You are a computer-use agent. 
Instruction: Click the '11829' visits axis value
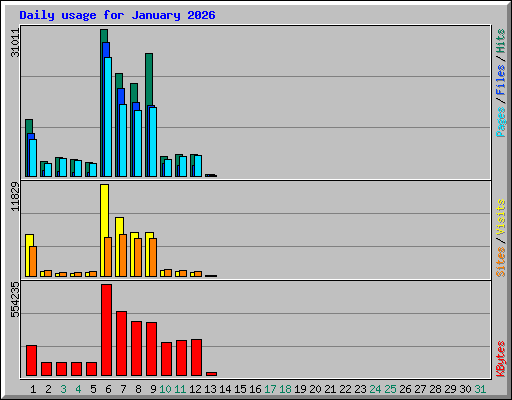click(15, 197)
